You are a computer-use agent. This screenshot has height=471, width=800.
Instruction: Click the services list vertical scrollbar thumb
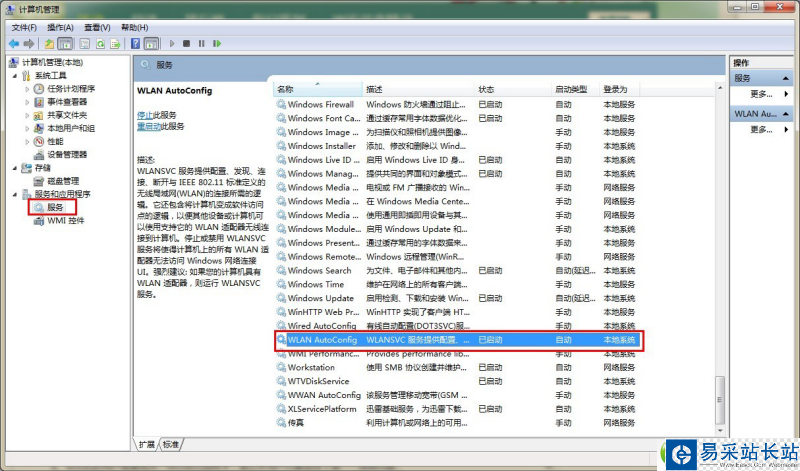(x=720, y=400)
